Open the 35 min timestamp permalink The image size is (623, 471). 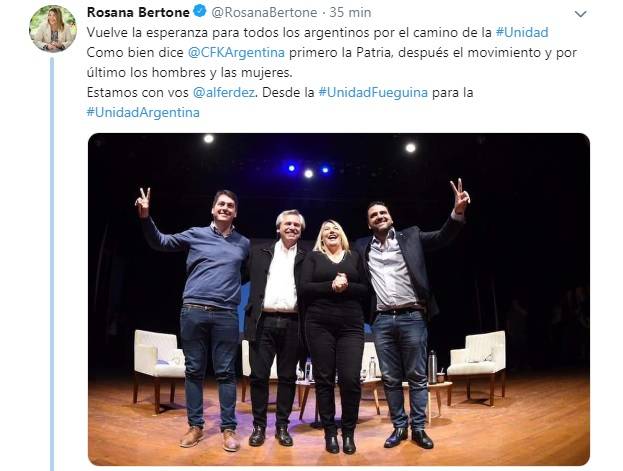350,13
